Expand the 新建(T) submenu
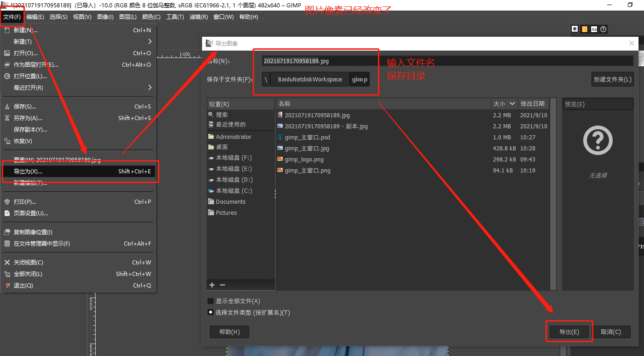The width and height of the screenshot is (644, 356). click(79, 42)
